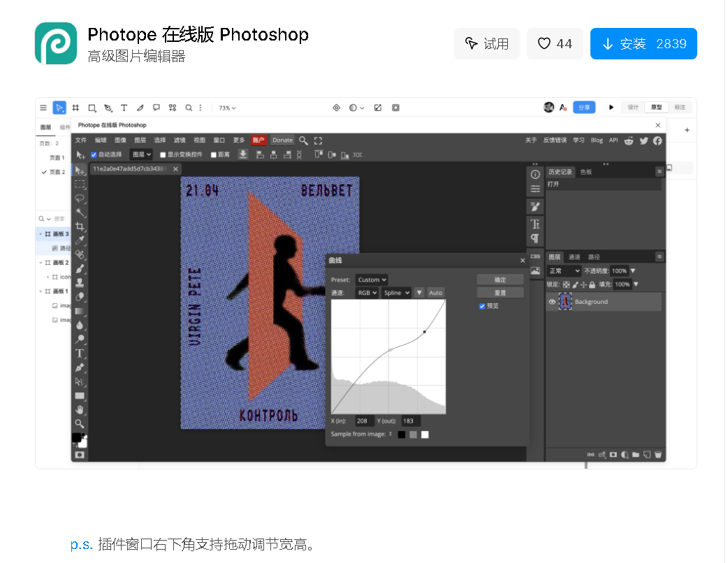Image resolution: width=728 pixels, height=563 pixels.
Task: Click the Twitter icon in Photopea header
Action: click(643, 140)
